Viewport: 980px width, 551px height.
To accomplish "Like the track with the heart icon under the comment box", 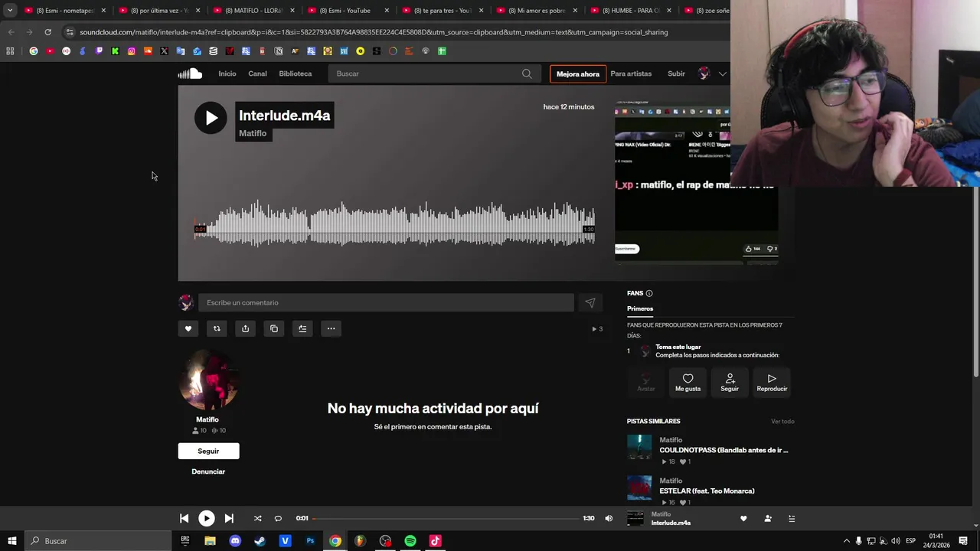I will (188, 328).
